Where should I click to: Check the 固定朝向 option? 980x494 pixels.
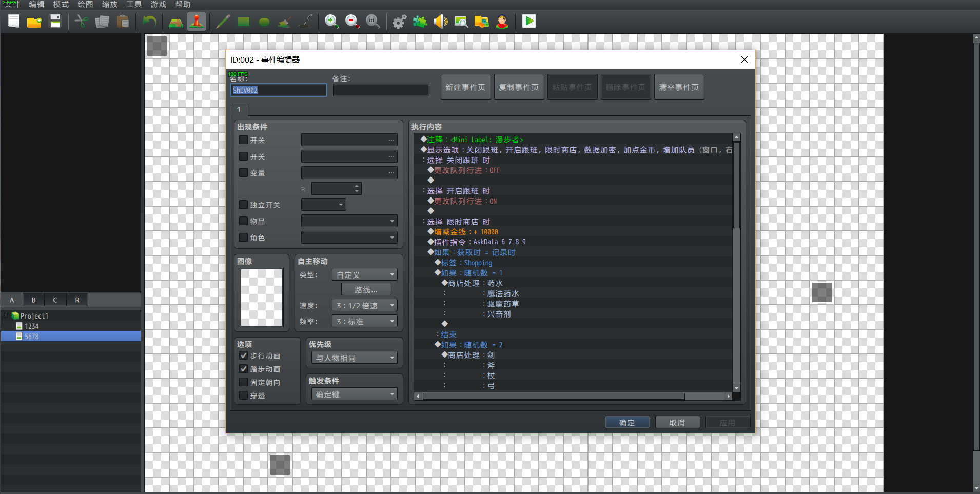[244, 382]
